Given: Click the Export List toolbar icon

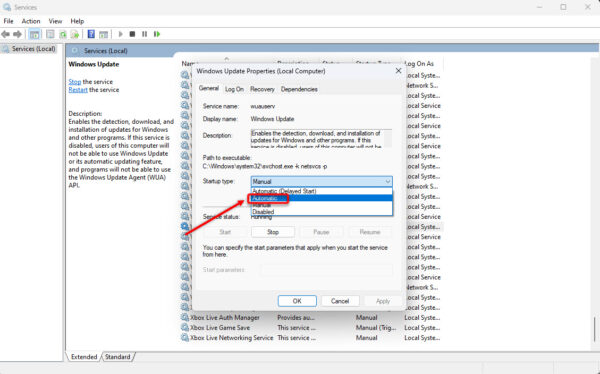Looking at the screenshot, I should [75, 34].
